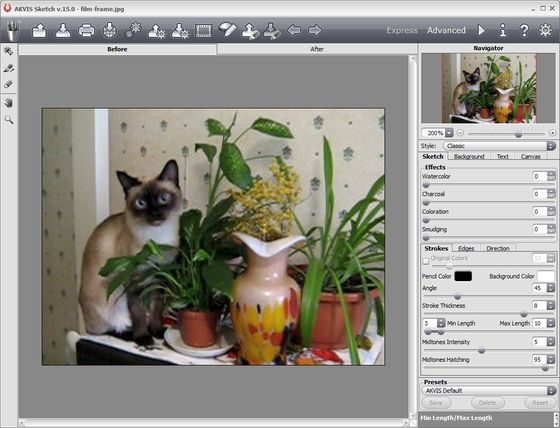
Task: Select the stroke direction pencil tool
Action: pyautogui.click(x=9, y=68)
